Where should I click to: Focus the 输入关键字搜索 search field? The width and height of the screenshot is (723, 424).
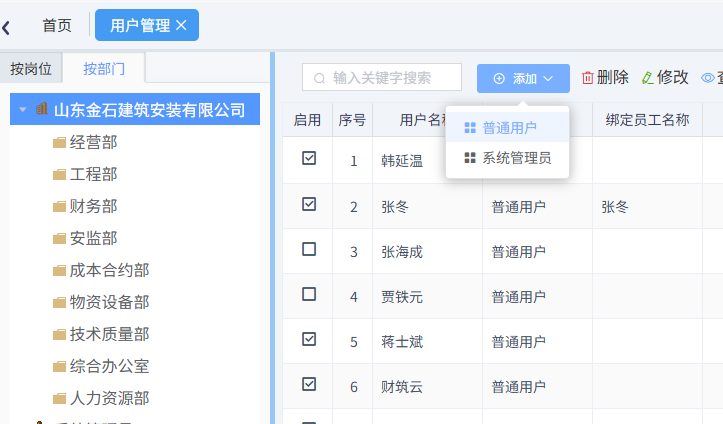(x=382, y=77)
